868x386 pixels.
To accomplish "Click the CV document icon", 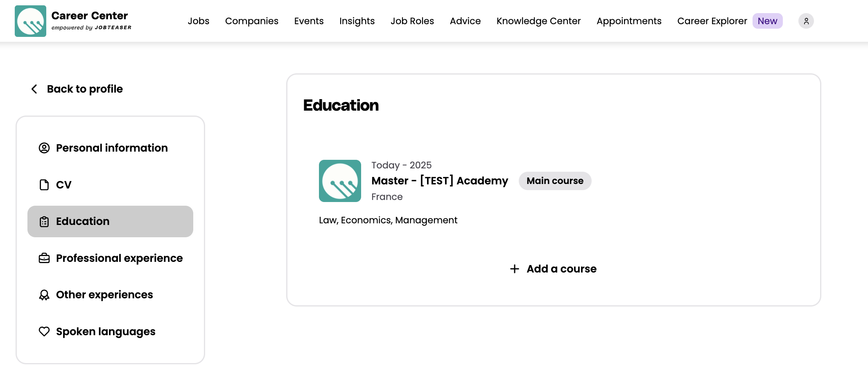I will (x=44, y=185).
